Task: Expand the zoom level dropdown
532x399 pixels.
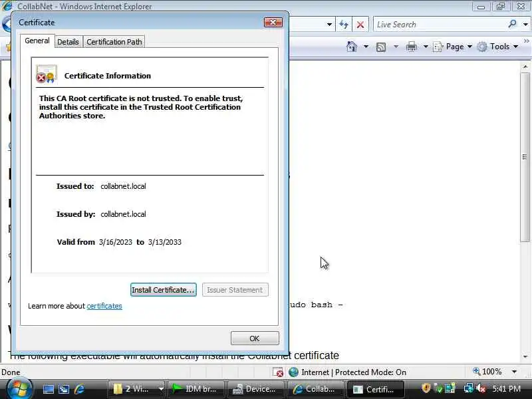Action: (514, 372)
